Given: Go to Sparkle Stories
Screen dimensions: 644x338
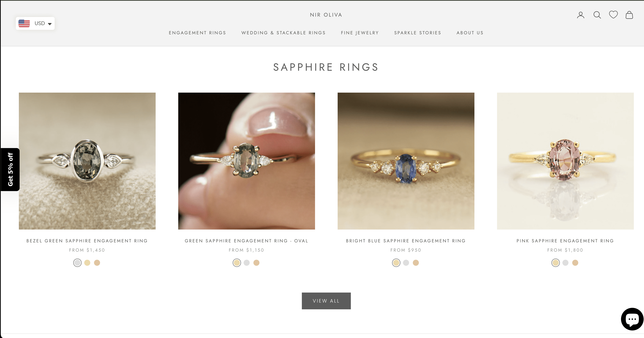Looking at the screenshot, I should [418, 33].
